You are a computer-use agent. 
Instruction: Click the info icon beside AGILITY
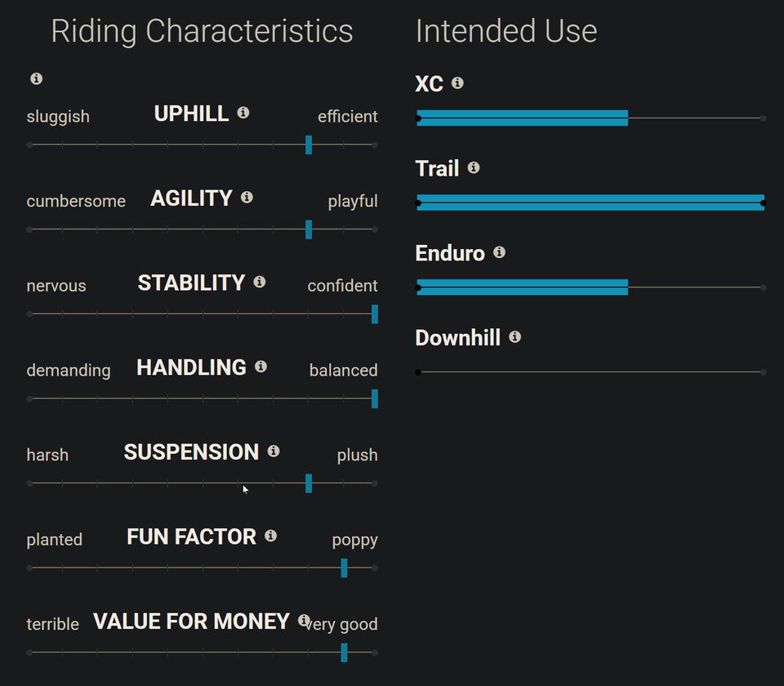247,198
